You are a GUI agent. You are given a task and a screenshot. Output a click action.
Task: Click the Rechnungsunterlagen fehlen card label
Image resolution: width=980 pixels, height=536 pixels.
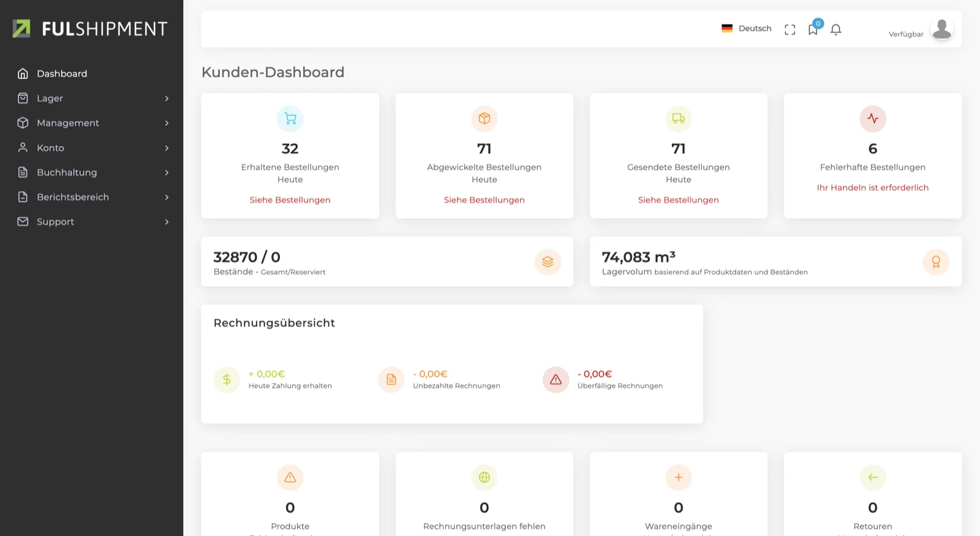pos(484,526)
